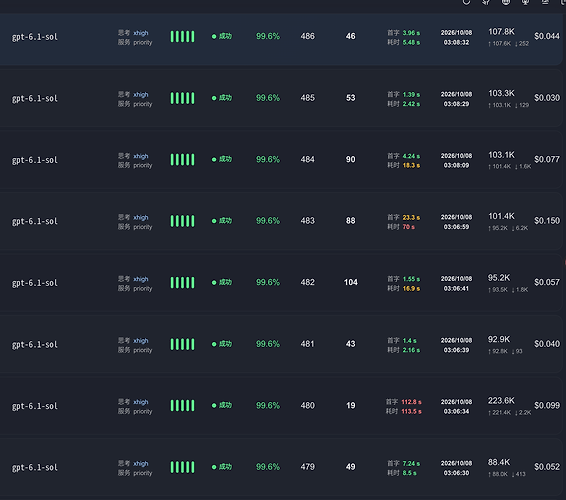Click the 18.3 s duration value
Image resolution: width=566 pixels, height=500 pixels.
411,165
